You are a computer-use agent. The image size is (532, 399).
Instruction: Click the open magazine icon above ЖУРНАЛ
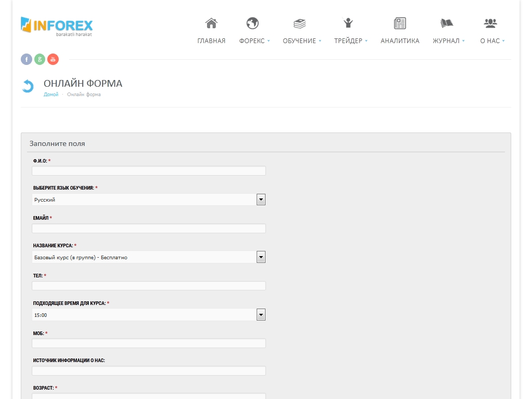tap(446, 23)
